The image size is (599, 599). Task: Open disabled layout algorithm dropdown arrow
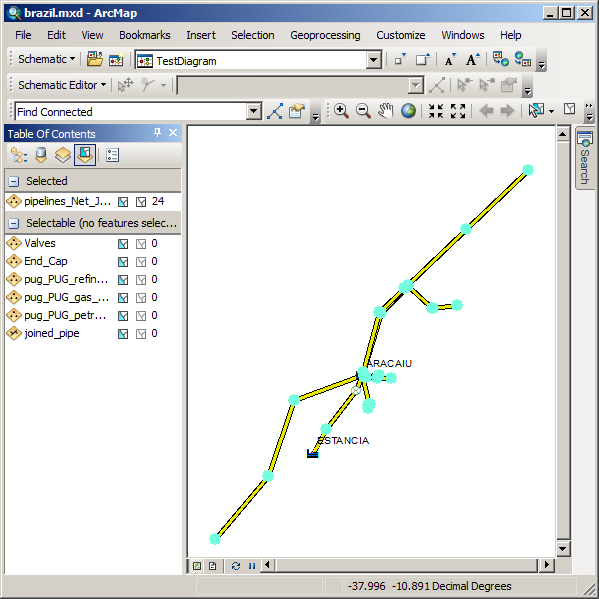click(x=416, y=86)
